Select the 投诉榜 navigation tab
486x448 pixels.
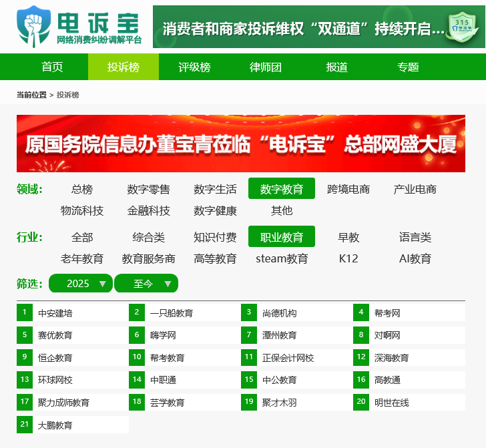[124, 67]
